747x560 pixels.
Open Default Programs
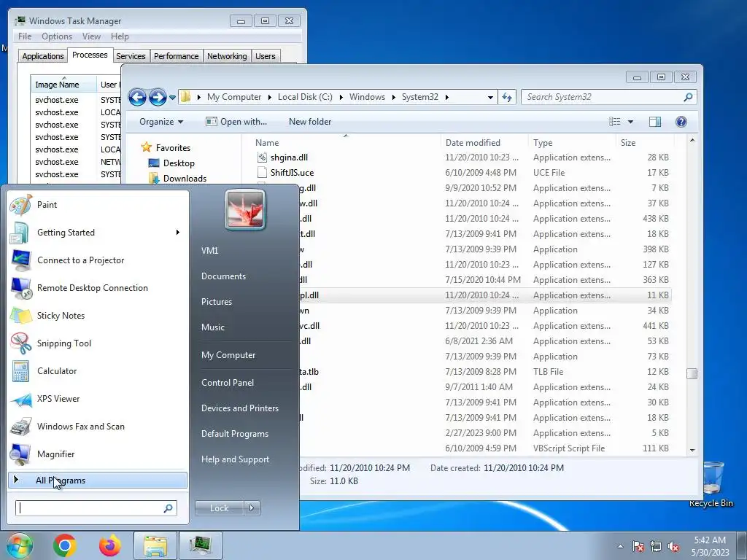point(234,434)
